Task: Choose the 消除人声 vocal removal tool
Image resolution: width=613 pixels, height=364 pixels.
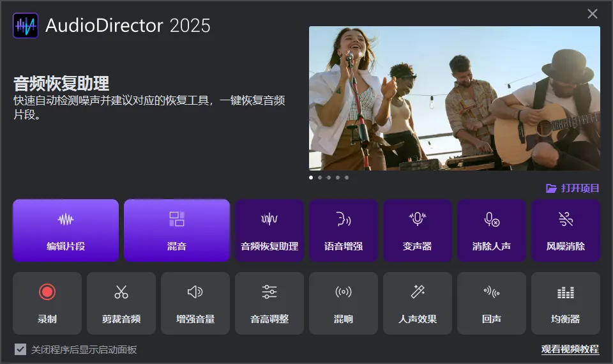Action: 492,231
